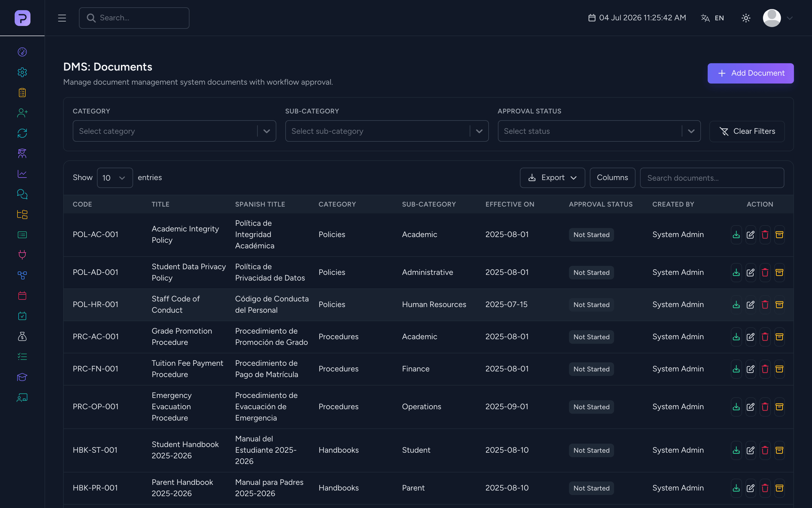Open the money bag finance icon in sidebar
The width and height of the screenshot is (812, 508).
coord(22,336)
